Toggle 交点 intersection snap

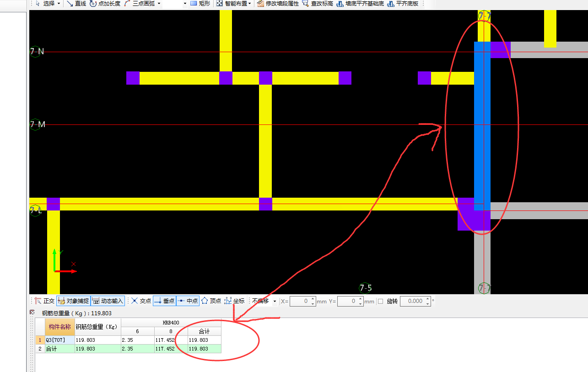pyautogui.click(x=141, y=301)
